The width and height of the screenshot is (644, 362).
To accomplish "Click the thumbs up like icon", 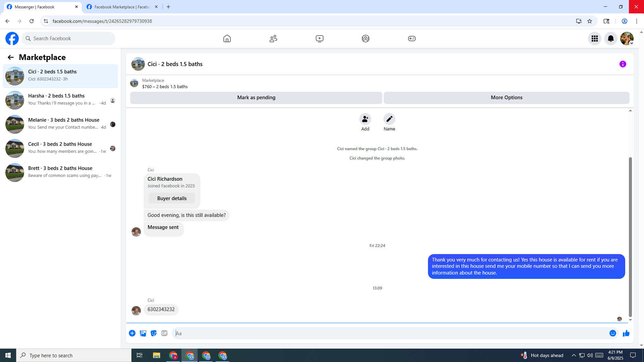I will coord(626,333).
